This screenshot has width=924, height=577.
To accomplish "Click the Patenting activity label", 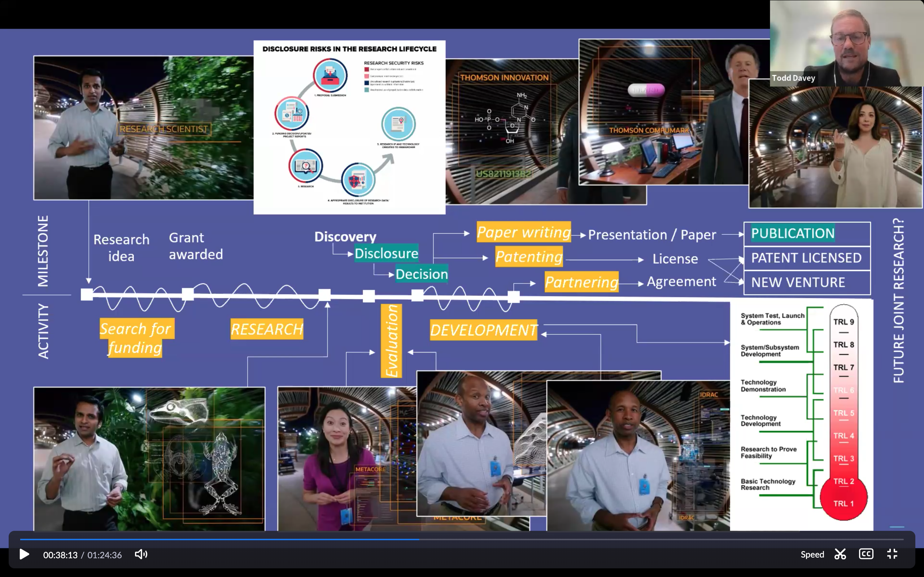I will 529,257.
